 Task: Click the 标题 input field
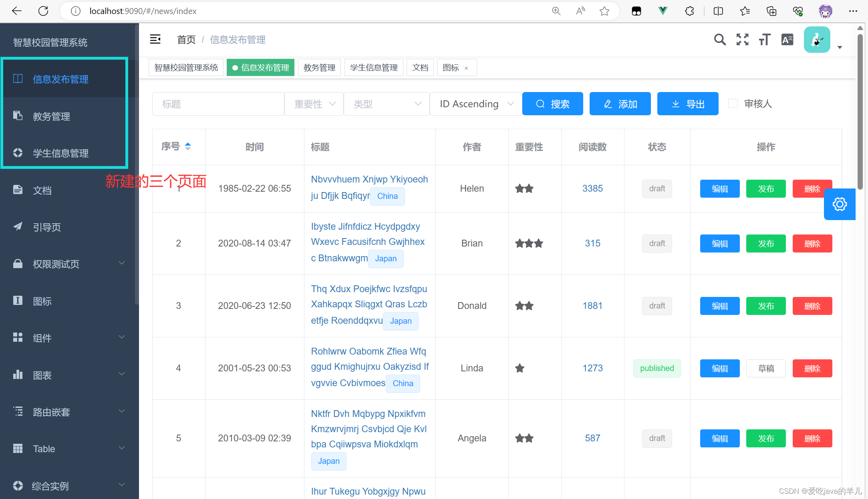click(218, 104)
